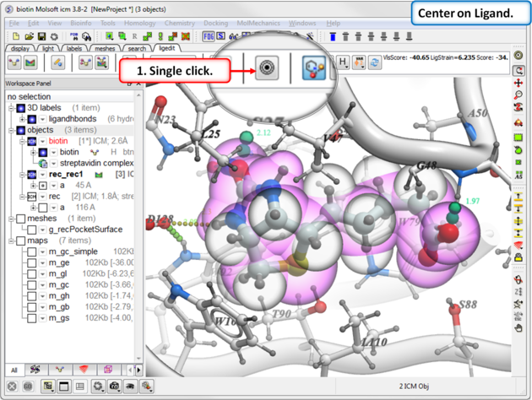Click the hand grab tool in right toolbar
Screen dimensions: 532x400
pyautogui.click(x=518, y=327)
